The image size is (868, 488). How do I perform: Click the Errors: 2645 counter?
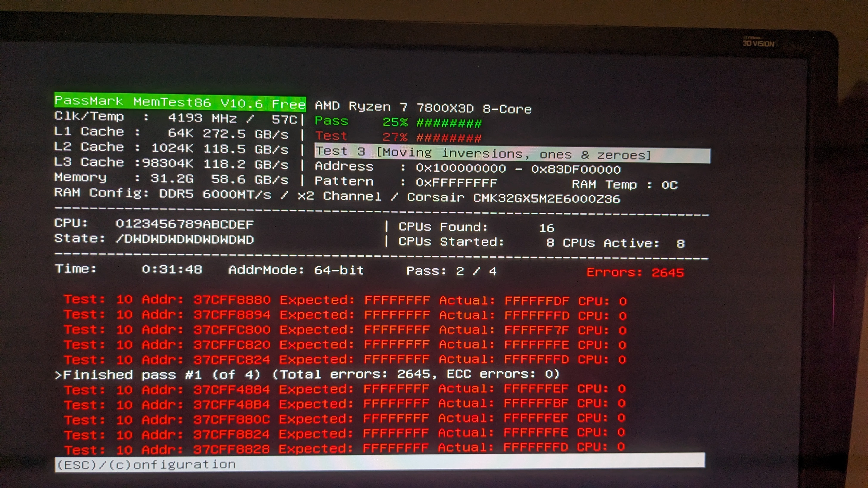coord(635,272)
